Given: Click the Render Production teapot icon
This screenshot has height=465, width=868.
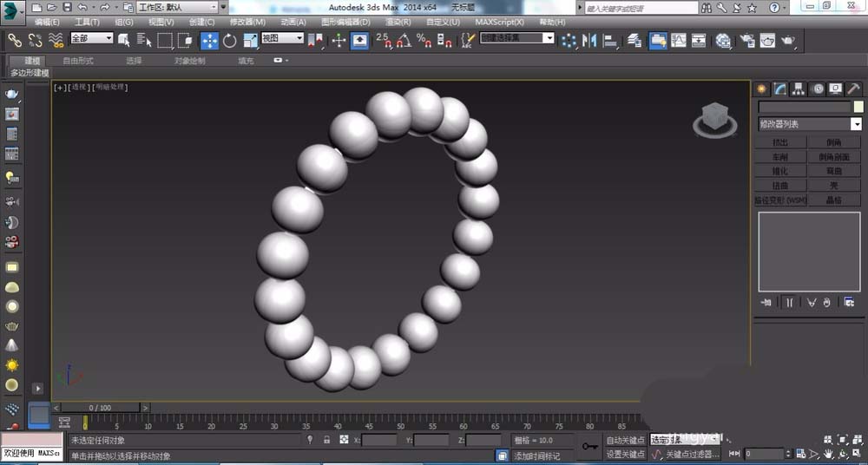Looking at the screenshot, I should pyautogui.click(x=787, y=40).
